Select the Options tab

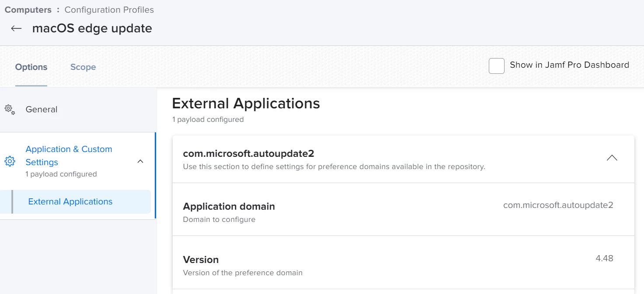click(x=31, y=67)
